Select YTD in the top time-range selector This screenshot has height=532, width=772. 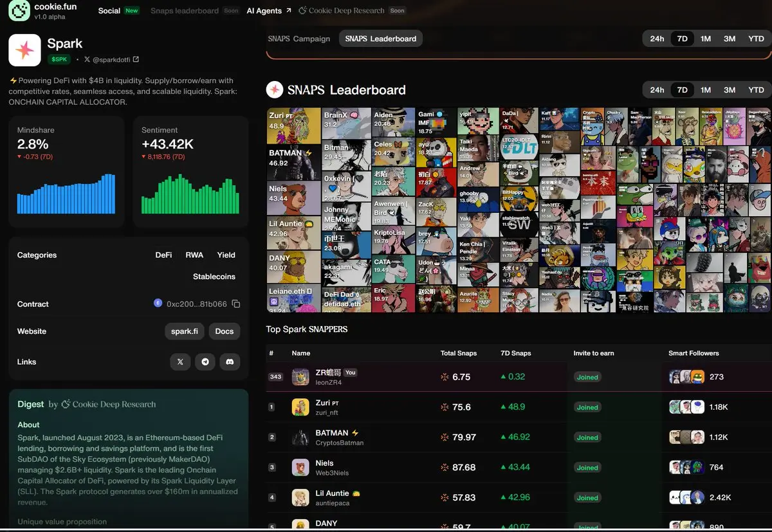click(757, 39)
